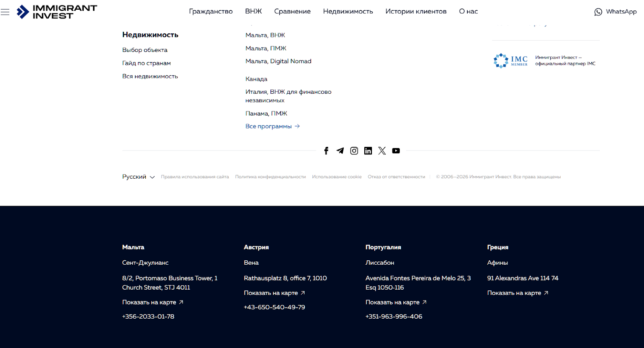Open the Instagram social icon
This screenshot has height=348, width=644.
click(x=354, y=151)
